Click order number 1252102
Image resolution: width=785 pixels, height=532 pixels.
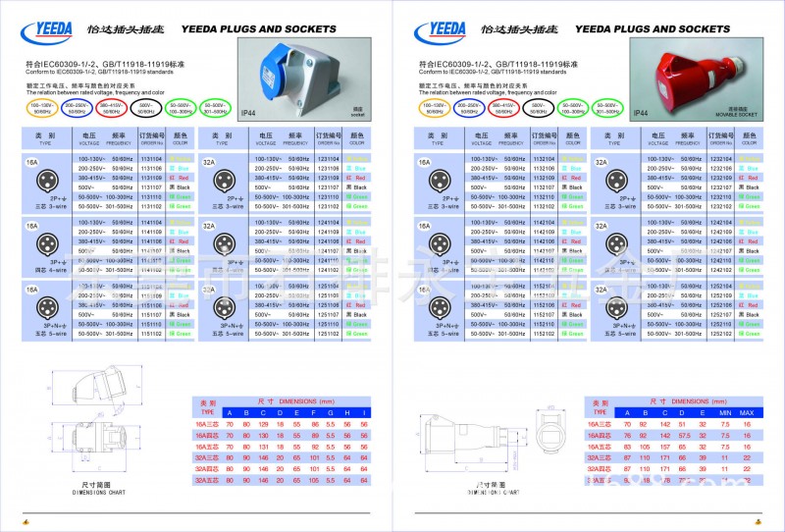721,334
